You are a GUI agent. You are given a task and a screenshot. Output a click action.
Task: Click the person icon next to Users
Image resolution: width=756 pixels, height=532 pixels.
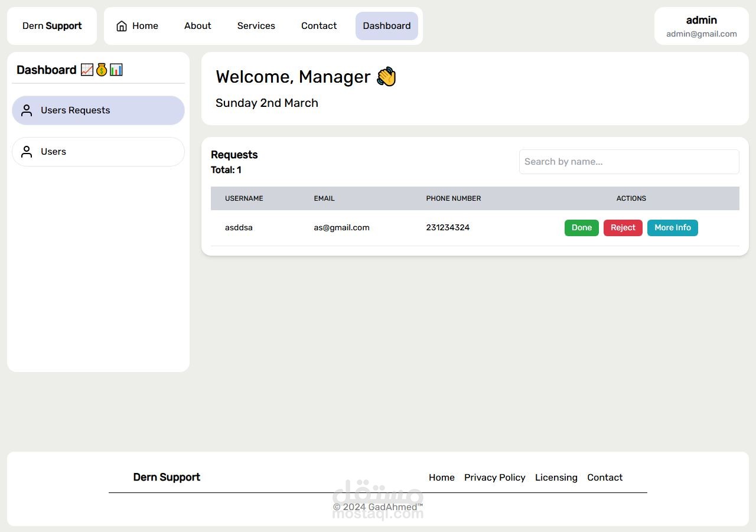point(27,152)
